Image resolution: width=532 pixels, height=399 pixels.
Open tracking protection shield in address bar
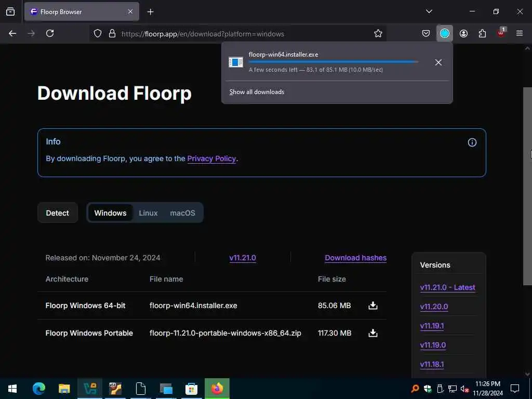click(x=98, y=34)
